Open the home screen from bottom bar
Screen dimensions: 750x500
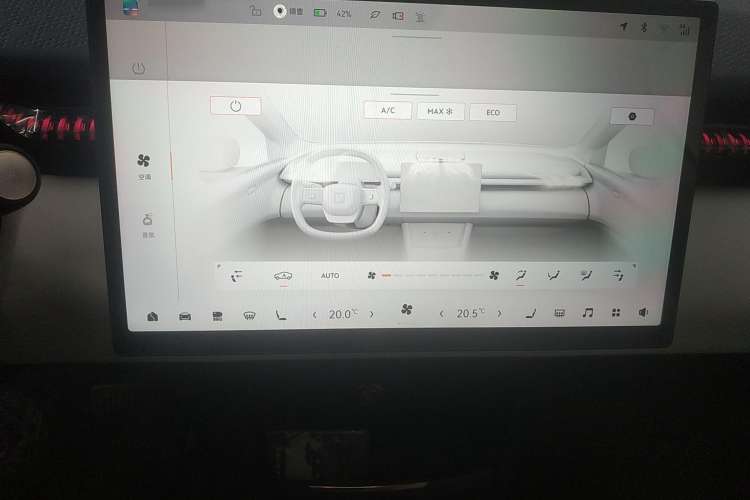[153, 315]
